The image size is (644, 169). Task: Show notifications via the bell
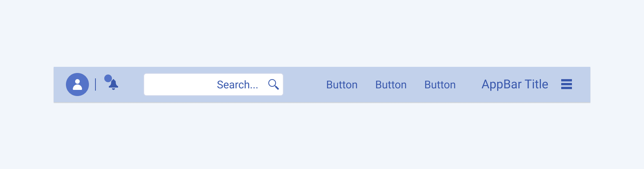click(113, 84)
